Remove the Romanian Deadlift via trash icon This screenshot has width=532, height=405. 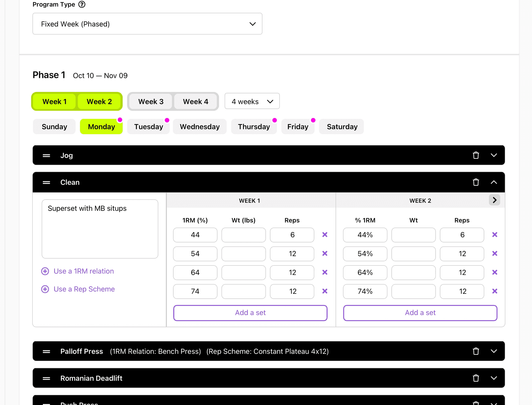click(x=476, y=378)
